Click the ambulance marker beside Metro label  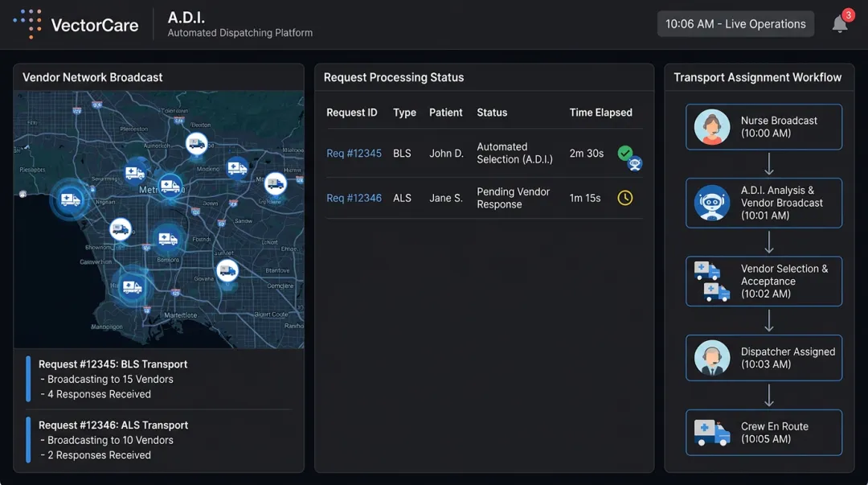pos(170,185)
